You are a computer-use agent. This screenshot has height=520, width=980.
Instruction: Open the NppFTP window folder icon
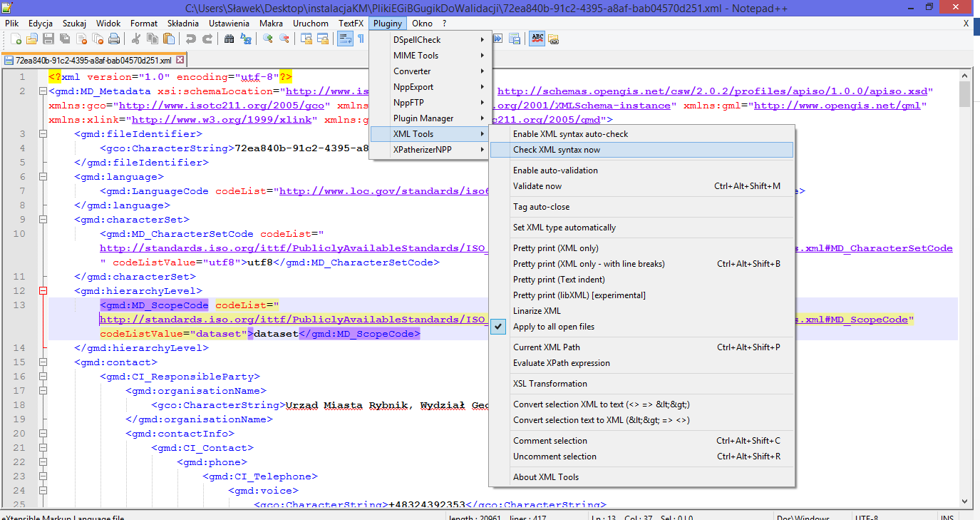[553, 39]
